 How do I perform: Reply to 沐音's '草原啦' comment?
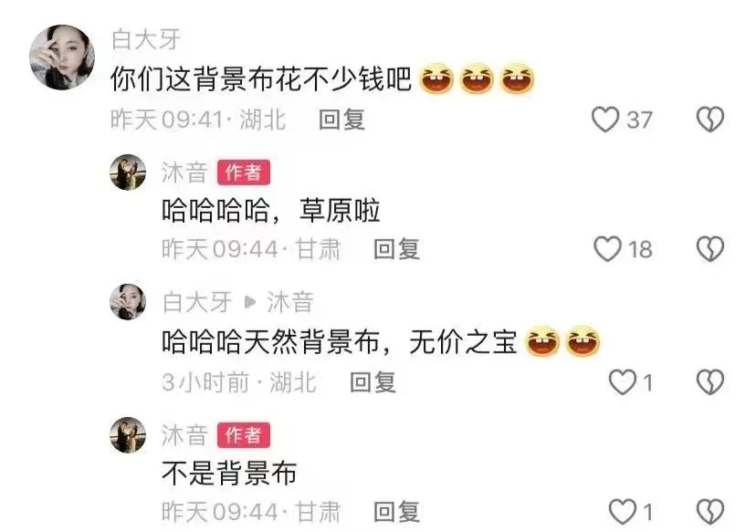[x=396, y=249]
